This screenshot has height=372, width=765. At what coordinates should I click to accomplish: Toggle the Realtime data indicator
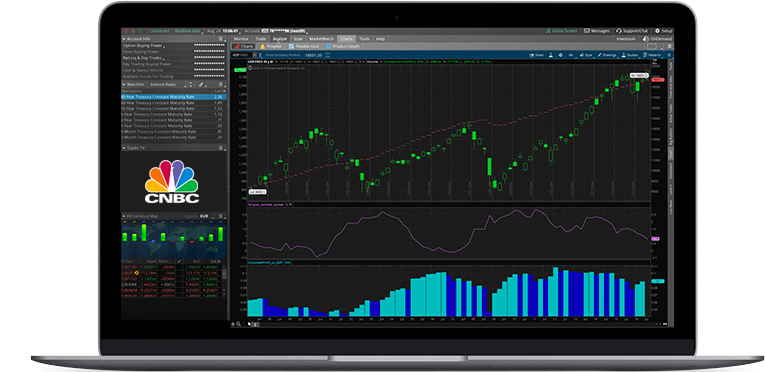pos(188,31)
